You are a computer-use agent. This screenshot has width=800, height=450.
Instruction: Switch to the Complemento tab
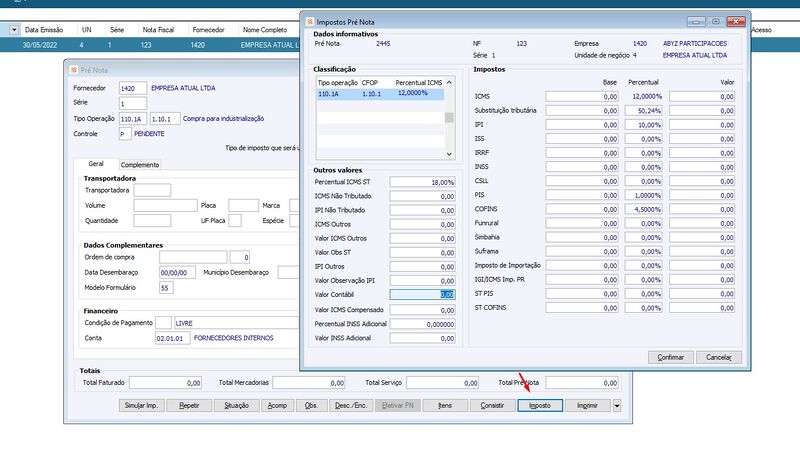(140, 165)
